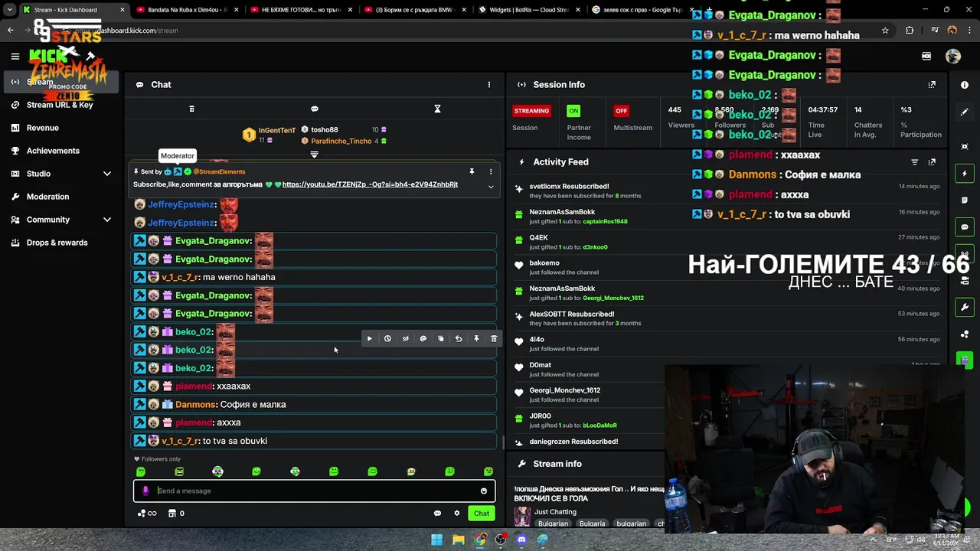
Task: Click the wrench icon in right sidebar
Action: click(x=965, y=307)
